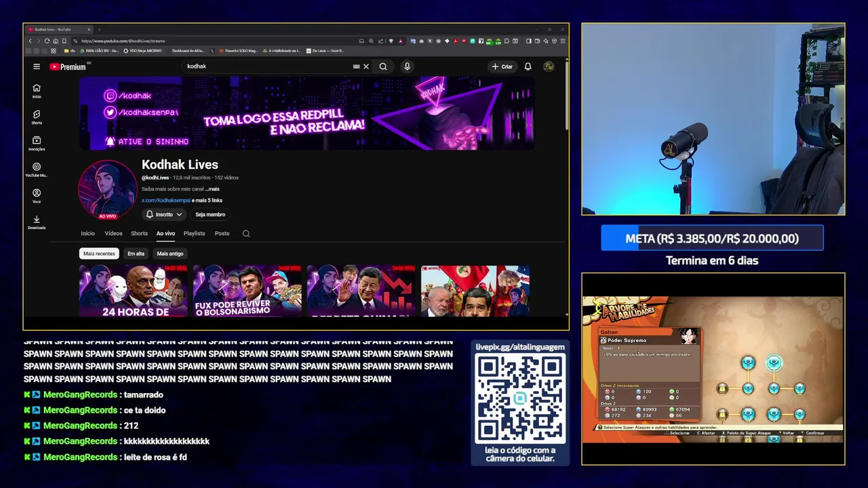This screenshot has height=488, width=868.
Task: Show e mais 5 links
Action: coord(208,201)
